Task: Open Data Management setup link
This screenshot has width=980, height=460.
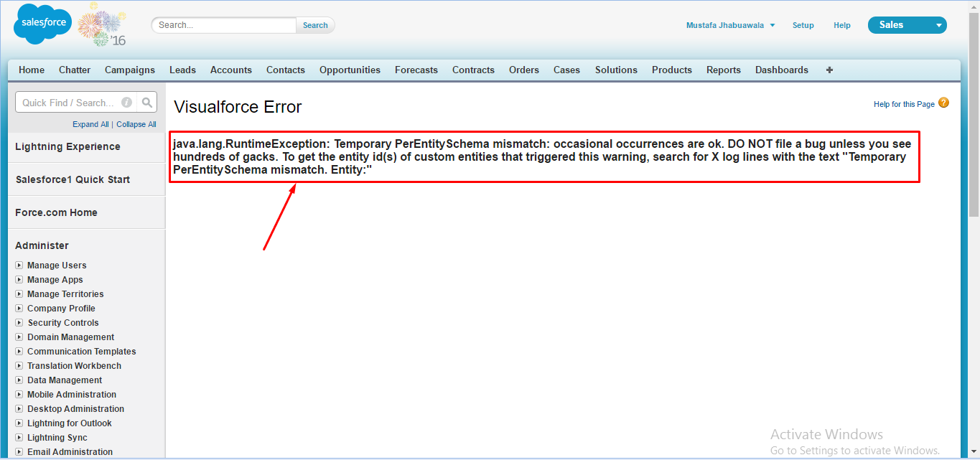Action: pos(65,380)
